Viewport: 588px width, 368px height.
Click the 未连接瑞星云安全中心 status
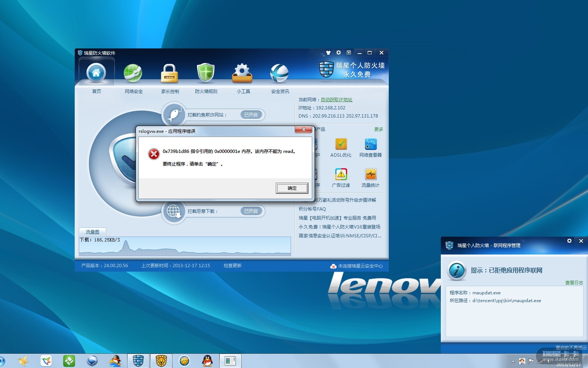[x=357, y=266]
